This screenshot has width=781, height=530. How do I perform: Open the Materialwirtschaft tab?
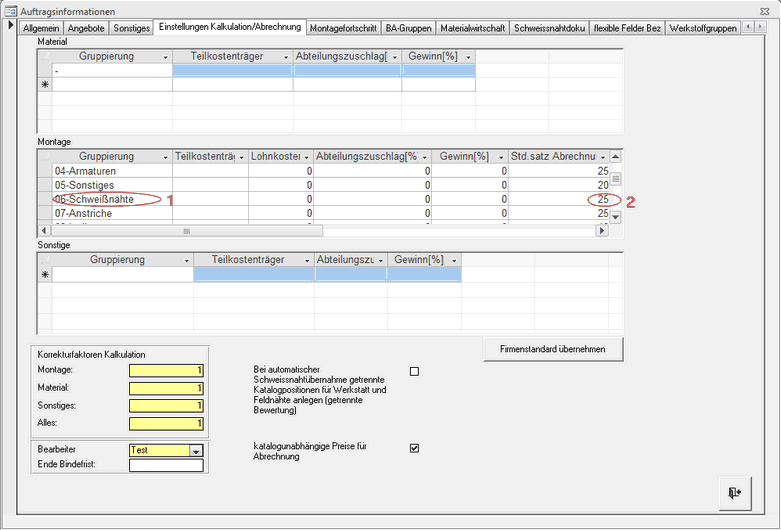click(465, 28)
